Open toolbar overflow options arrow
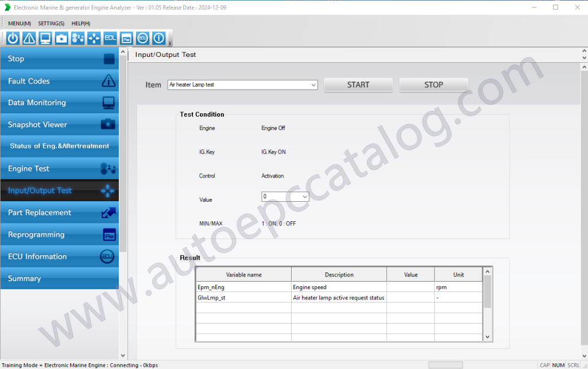 pyautogui.click(x=170, y=44)
